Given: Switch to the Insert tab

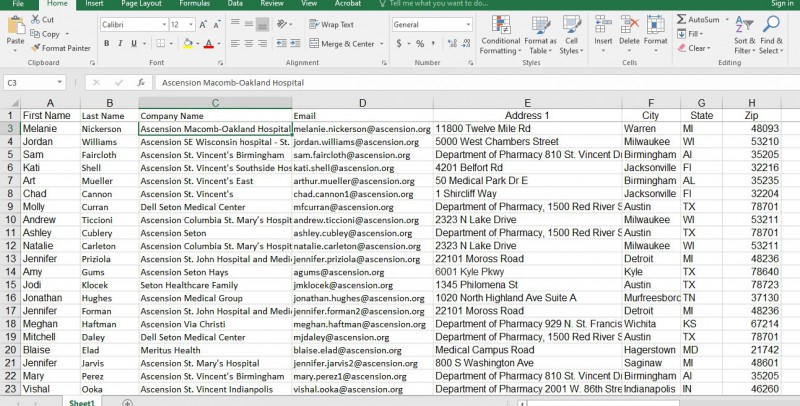Looking at the screenshot, I should point(94,4).
